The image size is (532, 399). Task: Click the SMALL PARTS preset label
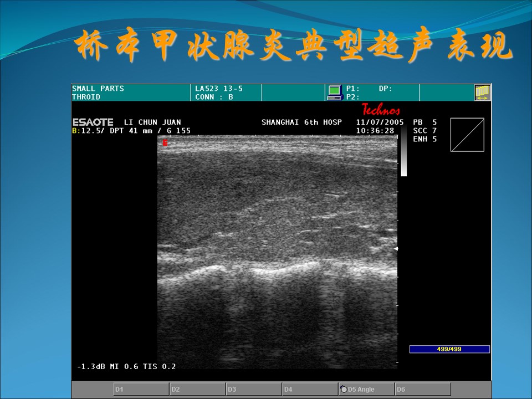click(98, 89)
